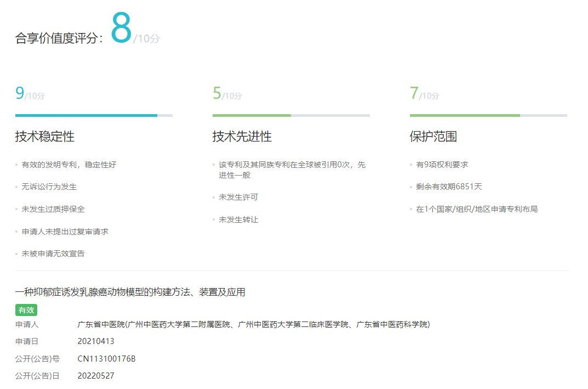Click the 未发生转让 item
Image resolution: width=588 pixels, height=389 pixels.
(x=238, y=219)
